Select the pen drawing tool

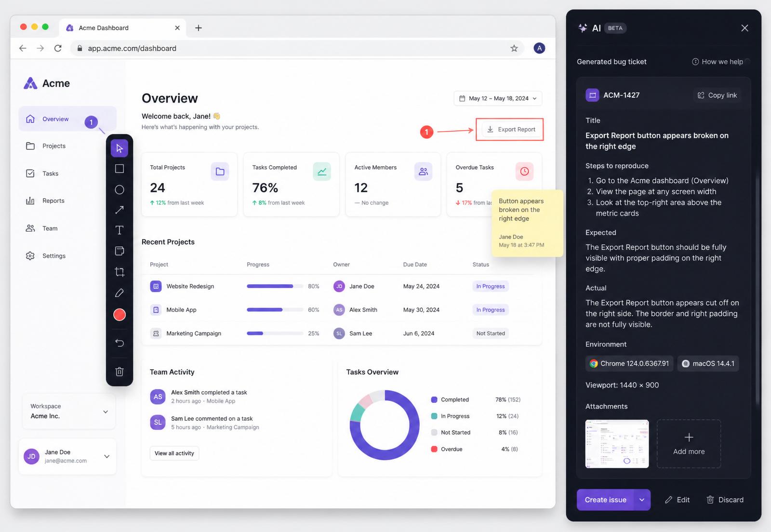tap(120, 293)
